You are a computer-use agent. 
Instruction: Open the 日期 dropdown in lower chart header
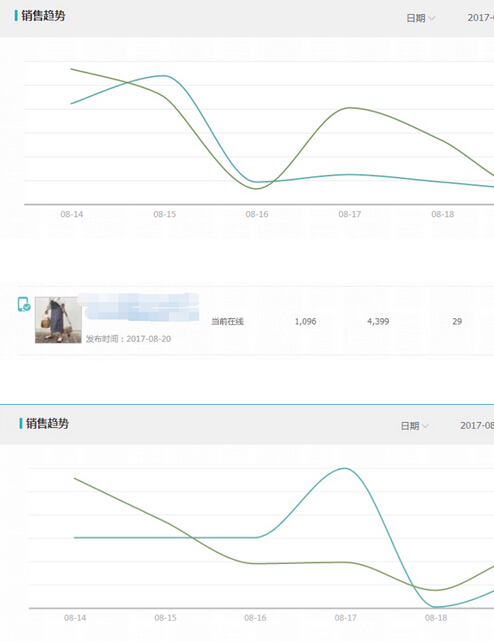pos(415,426)
